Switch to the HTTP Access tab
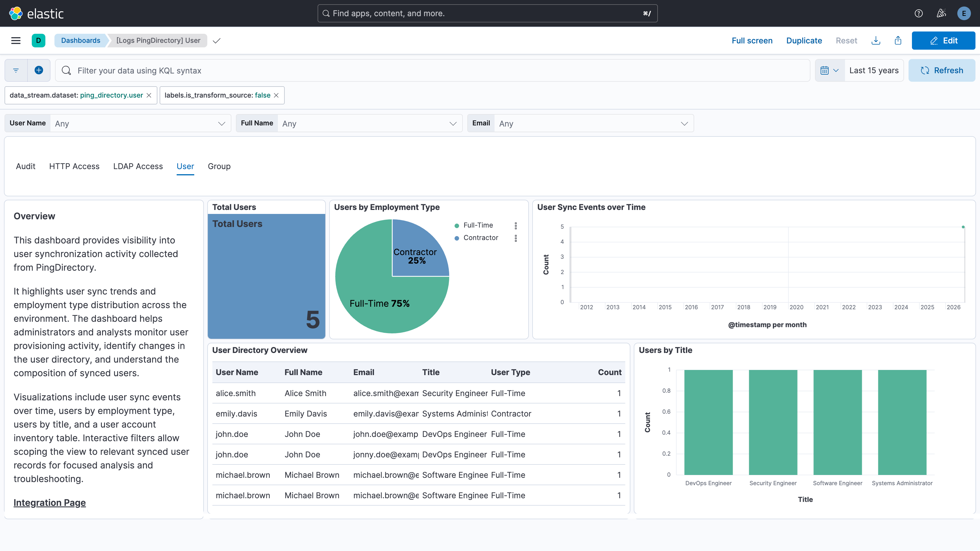Viewport: 980px width, 551px height. (74, 166)
